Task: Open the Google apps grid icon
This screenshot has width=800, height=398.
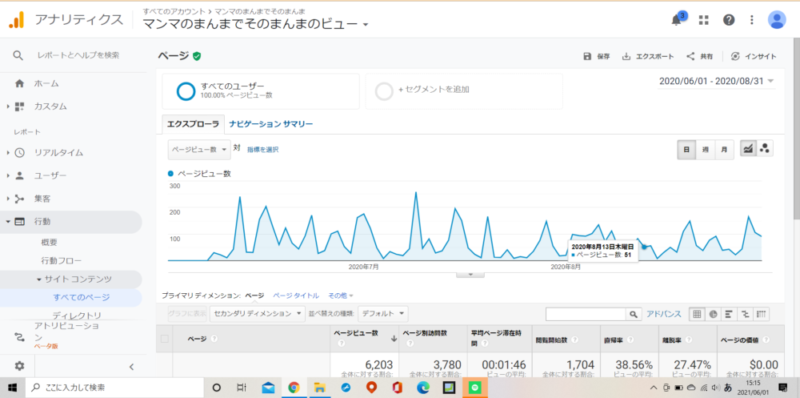Action: 704,20
